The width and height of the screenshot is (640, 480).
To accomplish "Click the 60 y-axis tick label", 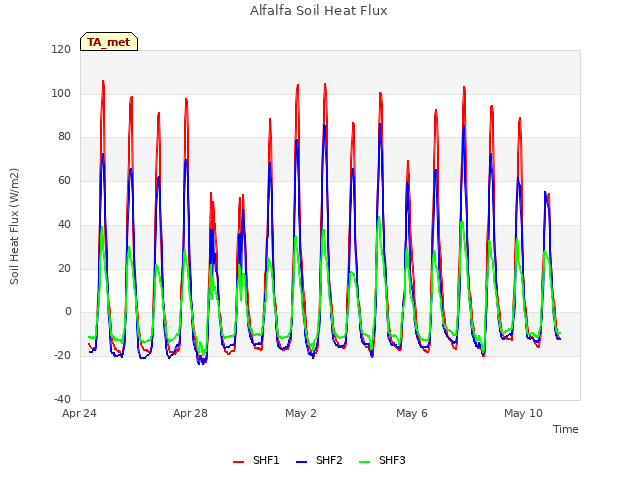I will pos(64,180).
